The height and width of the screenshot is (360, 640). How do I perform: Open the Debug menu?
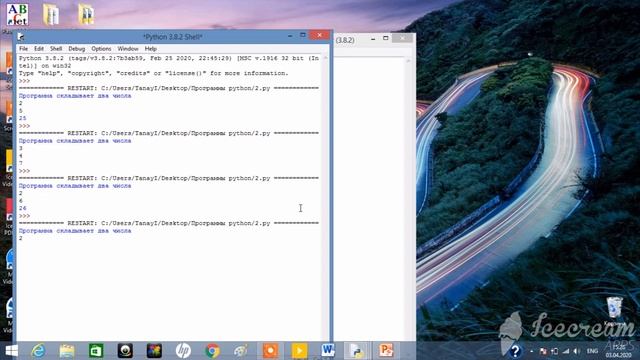pos(76,49)
